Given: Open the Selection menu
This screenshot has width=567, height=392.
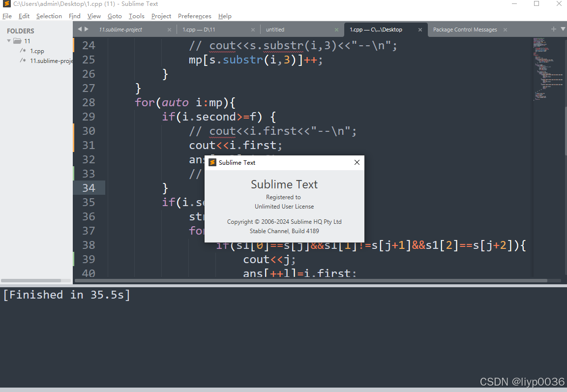Looking at the screenshot, I should [49, 16].
